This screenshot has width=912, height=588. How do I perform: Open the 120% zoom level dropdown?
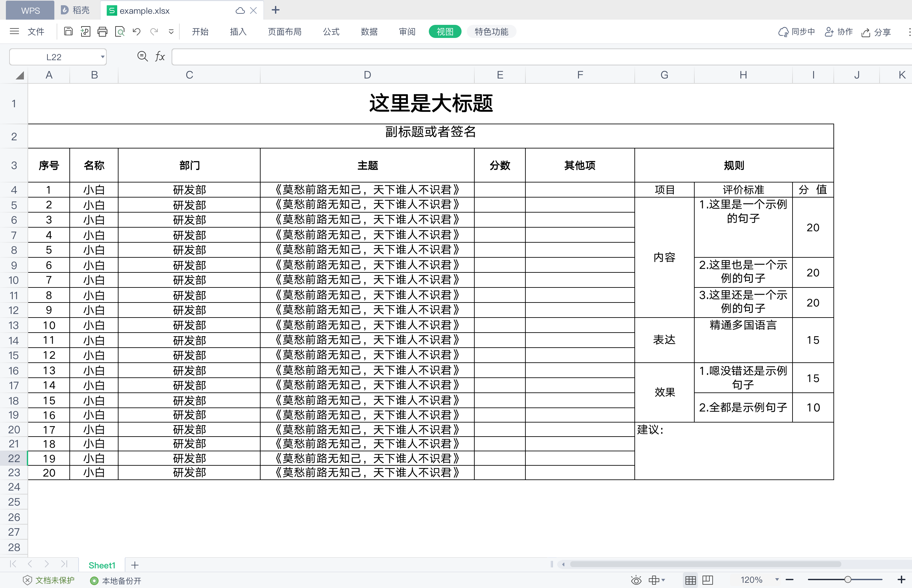[x=777, y=580]
